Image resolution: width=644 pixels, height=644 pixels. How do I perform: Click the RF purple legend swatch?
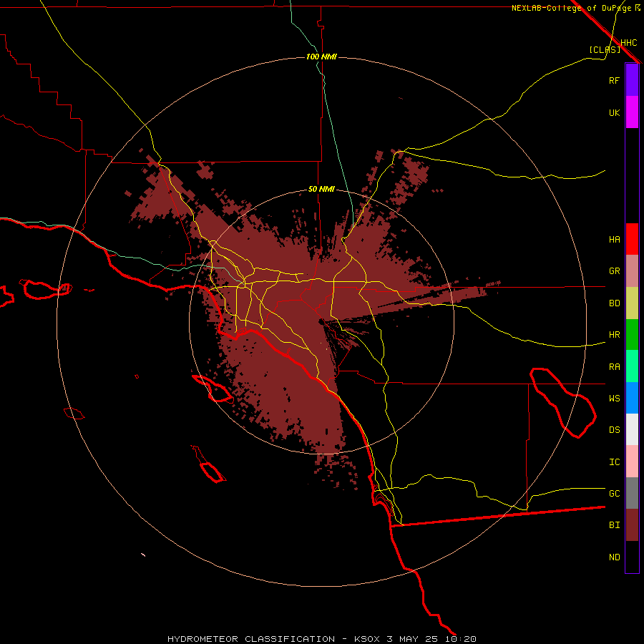632,80
